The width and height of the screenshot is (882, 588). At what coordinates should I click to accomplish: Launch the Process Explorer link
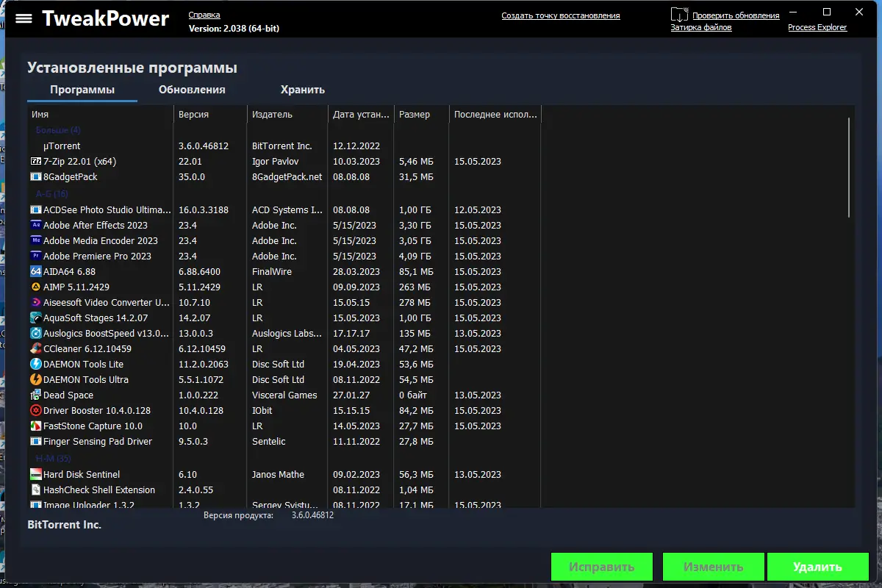point(817,27)
